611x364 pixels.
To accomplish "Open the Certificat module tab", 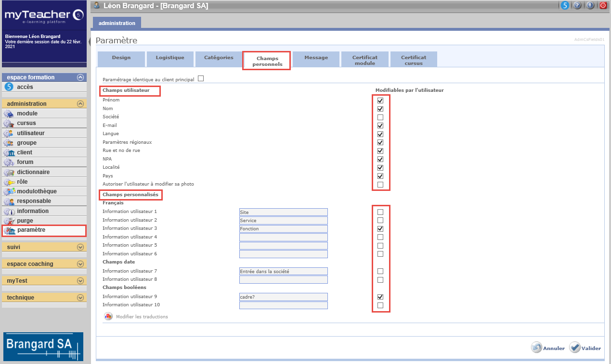I will (x=364, y=60).
